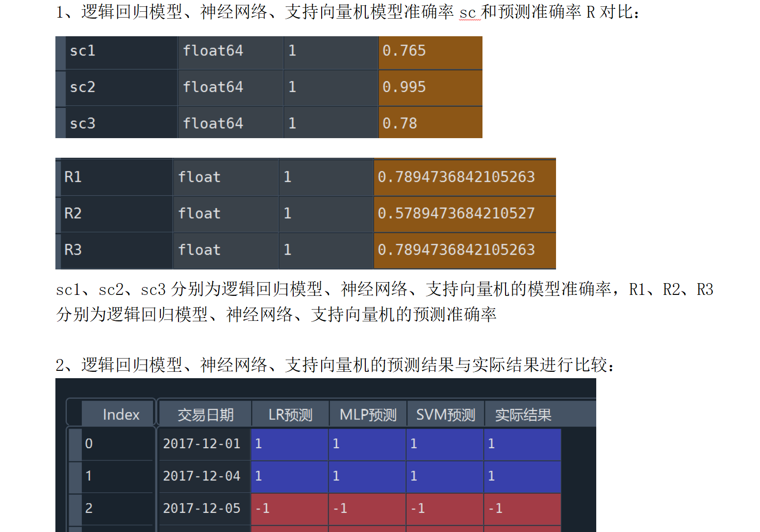Screen dimensions: 760x532
Task: Click the R1 value 0.7894736842105263
Action: (465, 177)
